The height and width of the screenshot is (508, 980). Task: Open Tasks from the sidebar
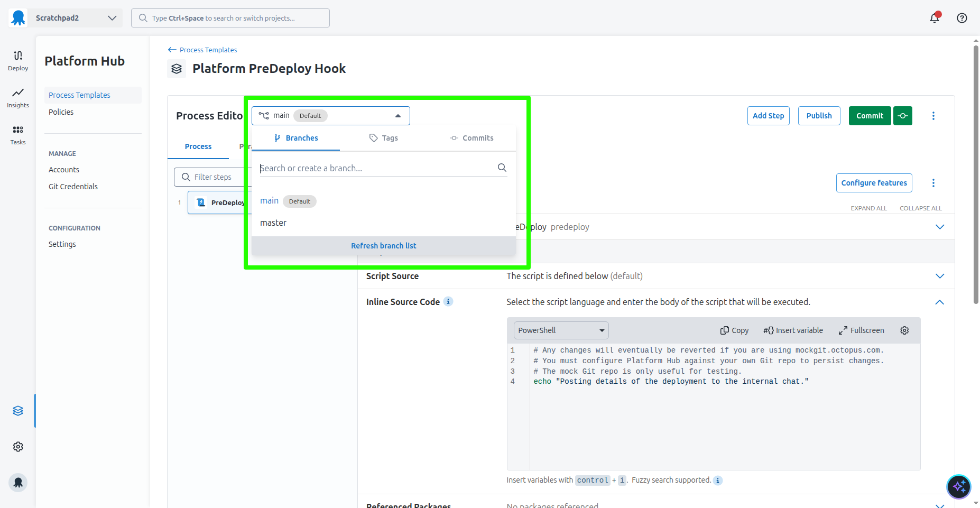point(18,134)
